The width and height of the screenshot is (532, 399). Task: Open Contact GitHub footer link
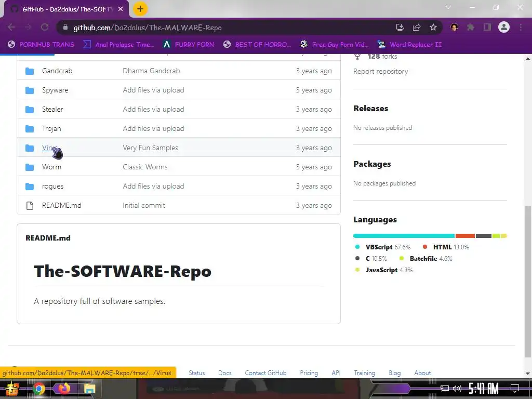click(265, 373)
